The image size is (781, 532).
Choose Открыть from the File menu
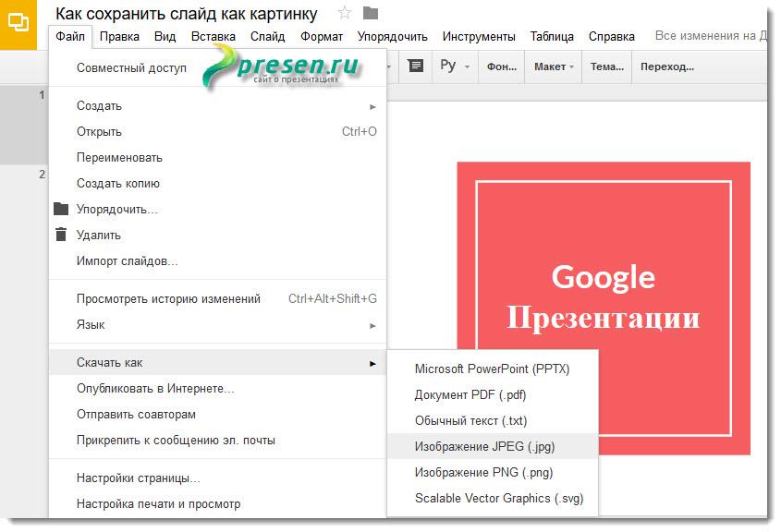coord(218,132)
